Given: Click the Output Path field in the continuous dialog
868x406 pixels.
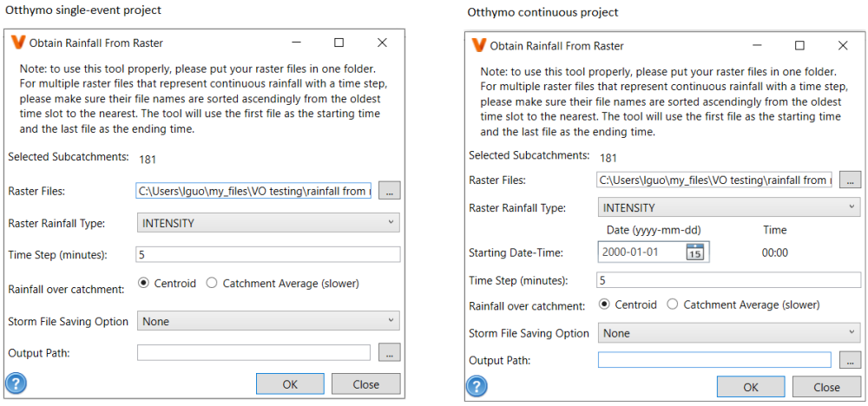Looking at the screenshot, I should tap(714, 360).
